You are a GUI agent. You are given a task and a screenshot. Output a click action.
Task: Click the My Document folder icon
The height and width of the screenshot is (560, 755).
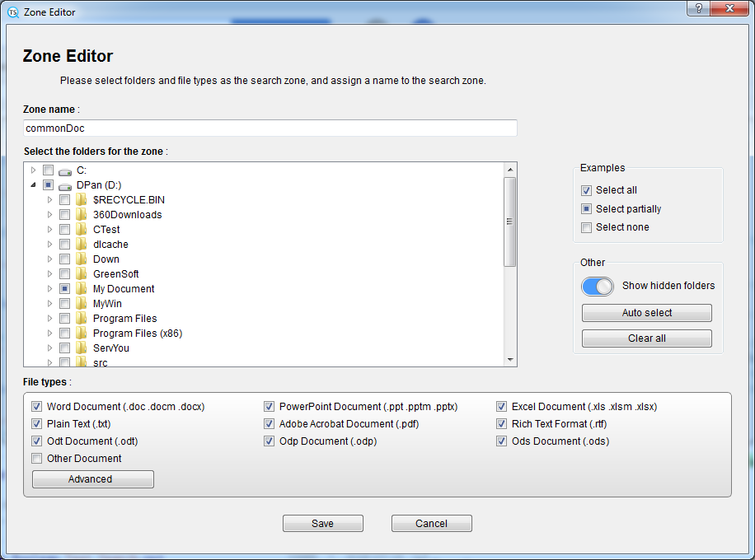pyautogui.click(x=81, y=289)
